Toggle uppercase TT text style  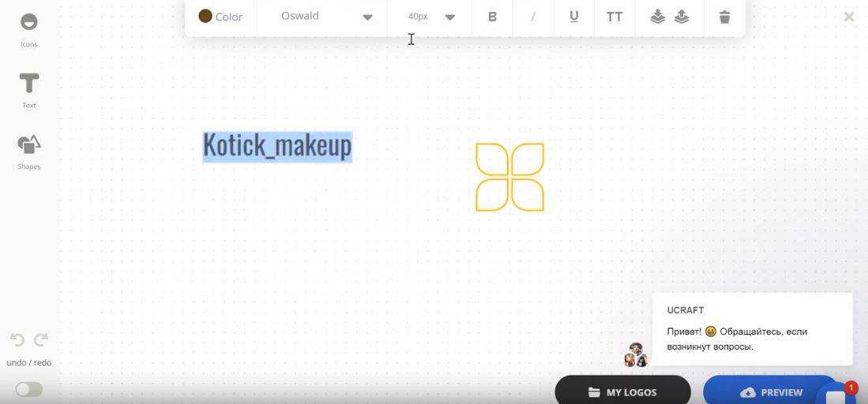point(614,17)
